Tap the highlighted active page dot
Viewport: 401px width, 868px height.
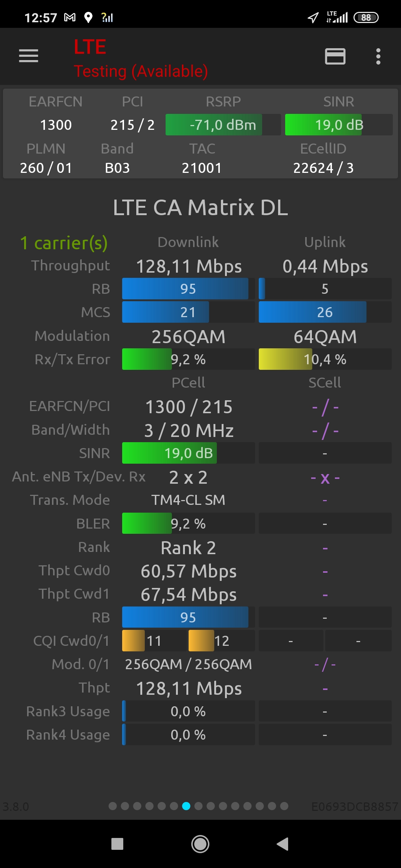[x=186, y=806]
